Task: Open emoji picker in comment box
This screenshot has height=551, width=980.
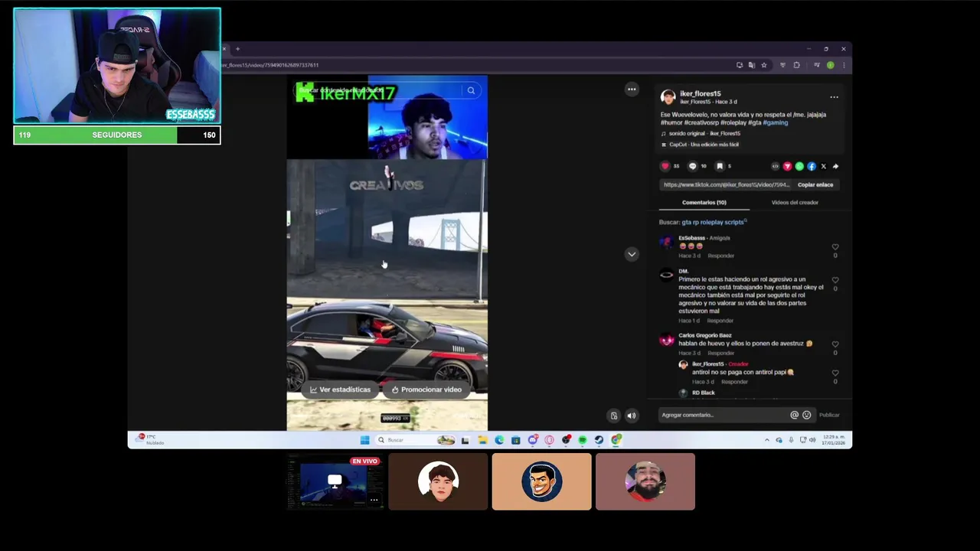Action: click(x=806, y=415)
